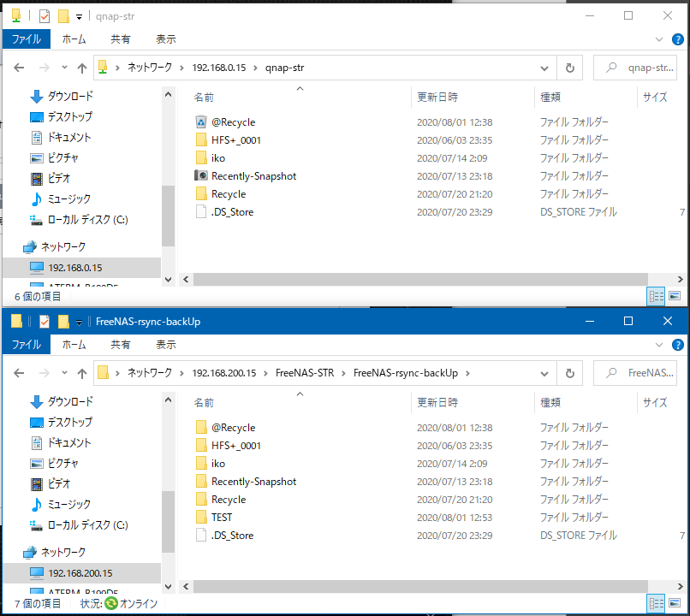The image size is (690, 616).
Task: Open recent locations dropdown in FreeNAS-rsync-backUp window
Action: 65,373
